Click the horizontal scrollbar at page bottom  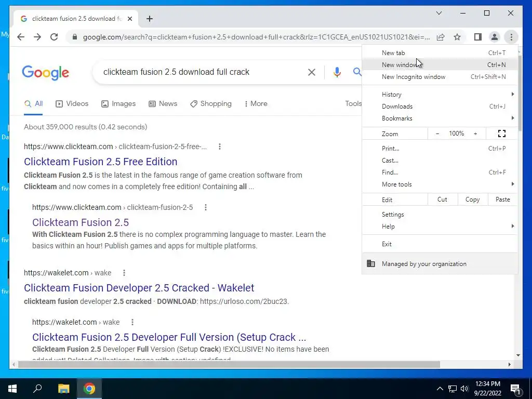click(229, 364)
